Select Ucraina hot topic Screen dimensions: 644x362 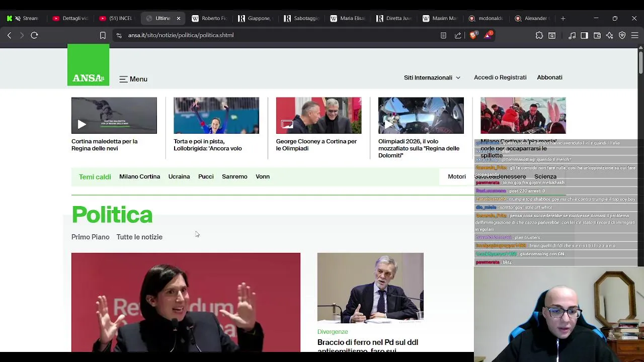(x=179, y=176)
